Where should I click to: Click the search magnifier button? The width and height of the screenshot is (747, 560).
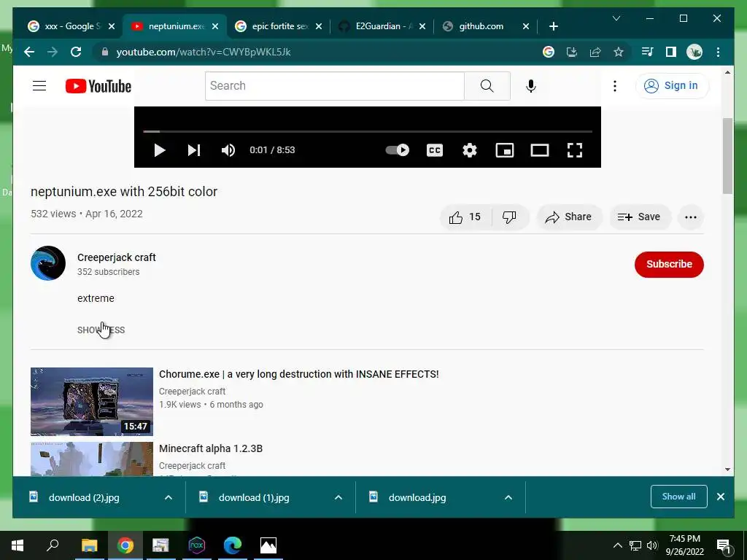(x=487, y=86)
